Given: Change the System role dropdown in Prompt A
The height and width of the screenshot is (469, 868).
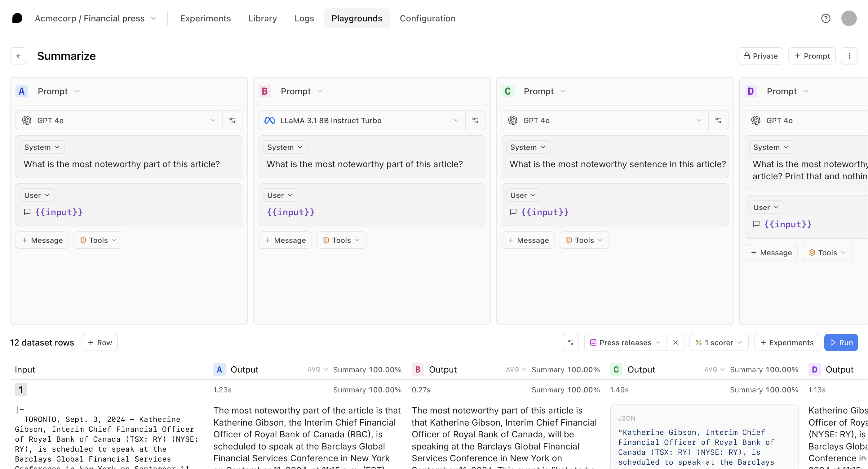Looking at the screenshot, I should click(x=42, y=147).
